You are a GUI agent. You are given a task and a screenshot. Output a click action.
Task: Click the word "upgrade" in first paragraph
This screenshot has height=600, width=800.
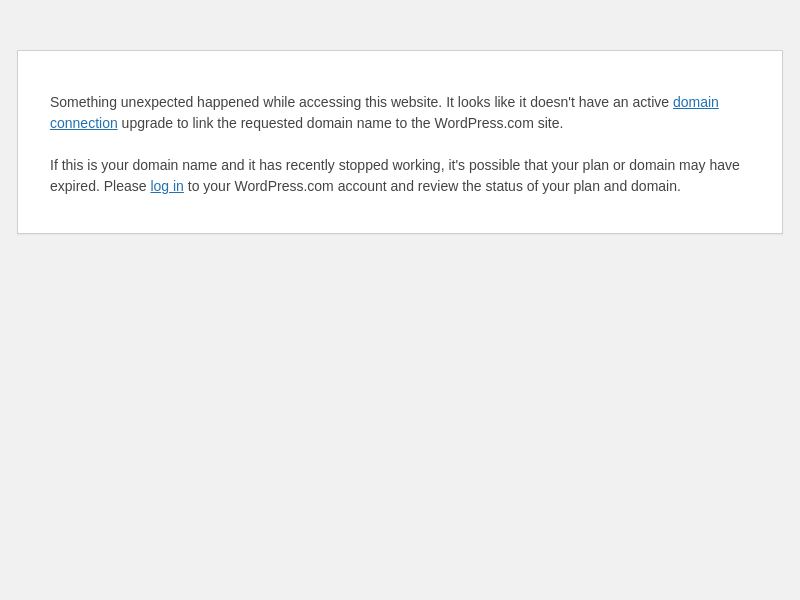pos(147,123)
